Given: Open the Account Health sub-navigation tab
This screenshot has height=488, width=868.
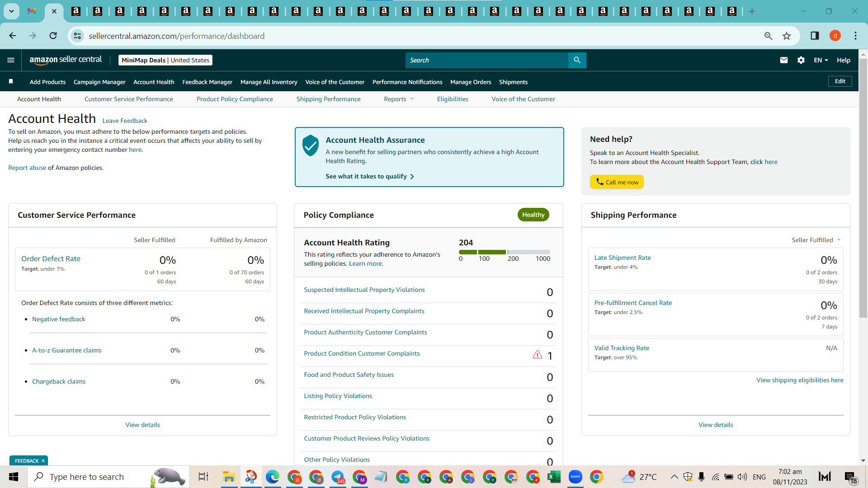Looking at the screenshot, I should [39, 99].
